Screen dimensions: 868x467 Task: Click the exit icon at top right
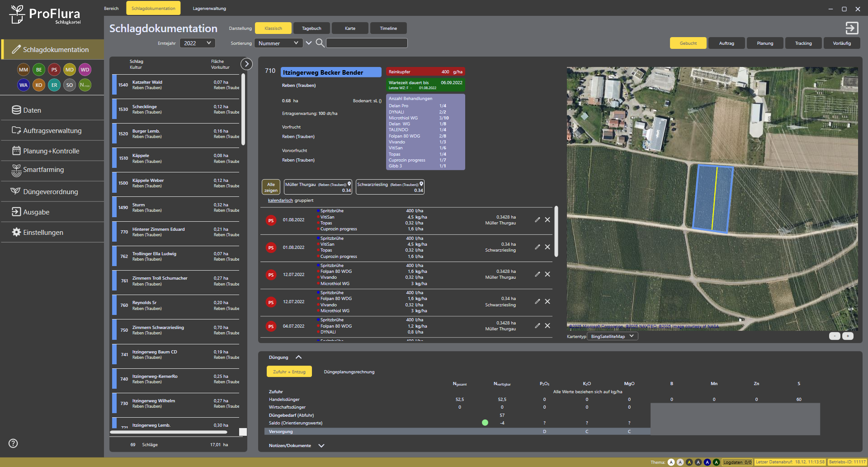coord(852,29)
